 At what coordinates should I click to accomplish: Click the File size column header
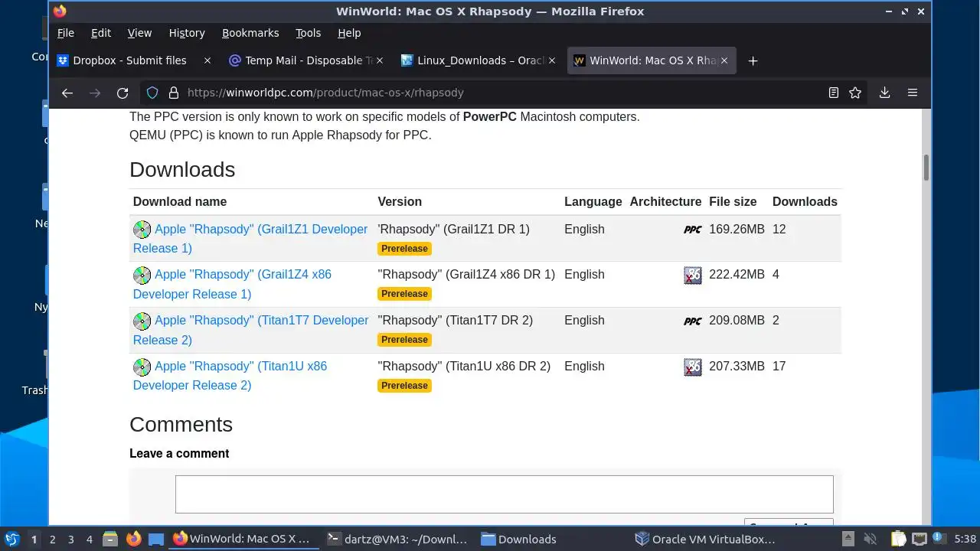(733, 202)
